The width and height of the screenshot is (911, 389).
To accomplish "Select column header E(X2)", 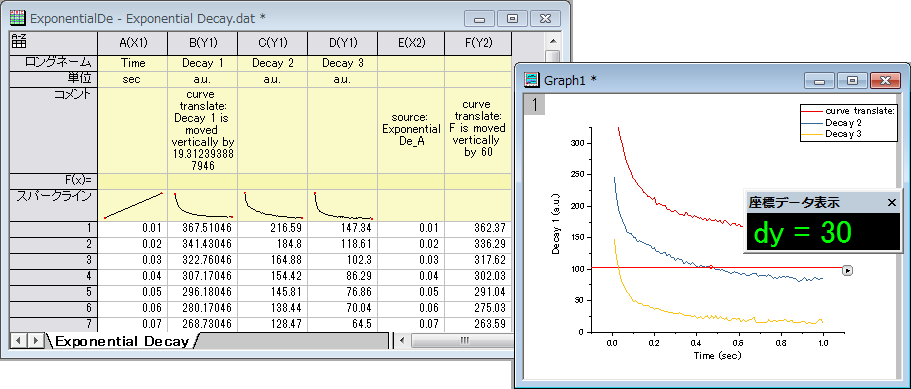I will point(411,43).
